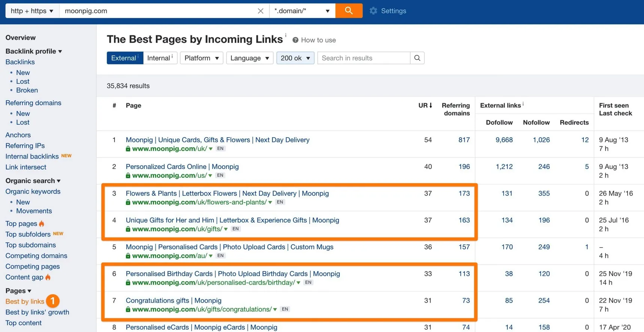Open Competing domains report
Image resolution: width=644 pixels, height=332 pixels.
pos(36,256)
